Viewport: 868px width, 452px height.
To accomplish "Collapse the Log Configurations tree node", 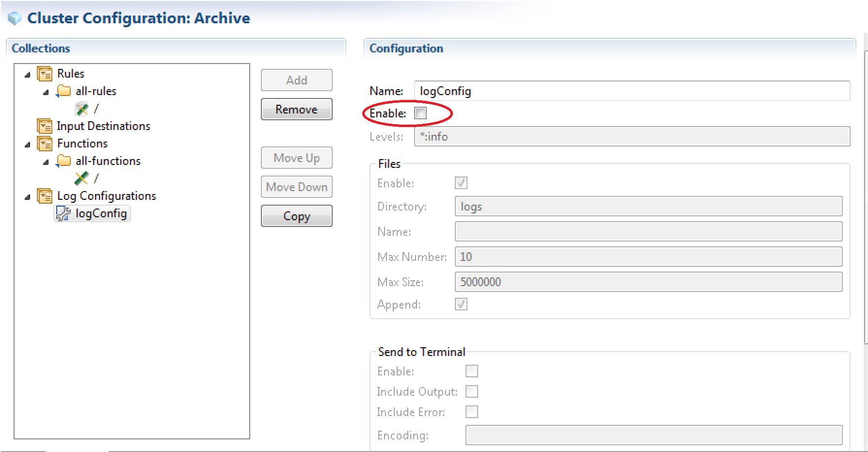I will pyautogui.click(x=28, y=197).
